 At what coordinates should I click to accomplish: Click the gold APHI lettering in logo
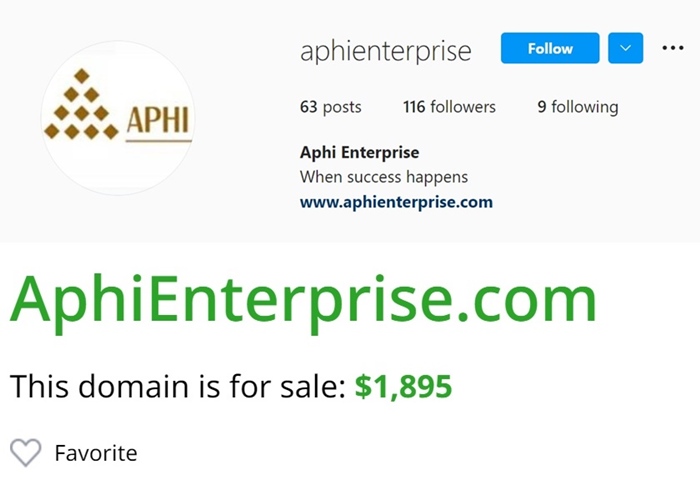coord(158,121)
